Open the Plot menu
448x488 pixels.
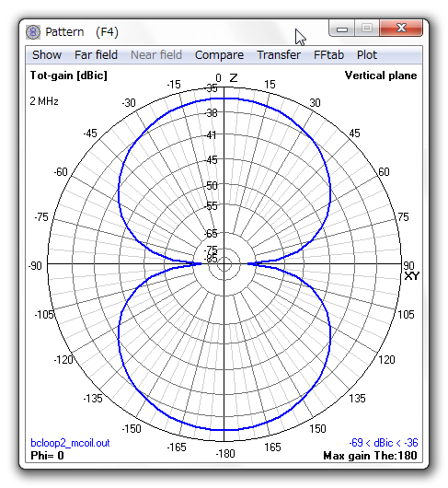[366, 55]
